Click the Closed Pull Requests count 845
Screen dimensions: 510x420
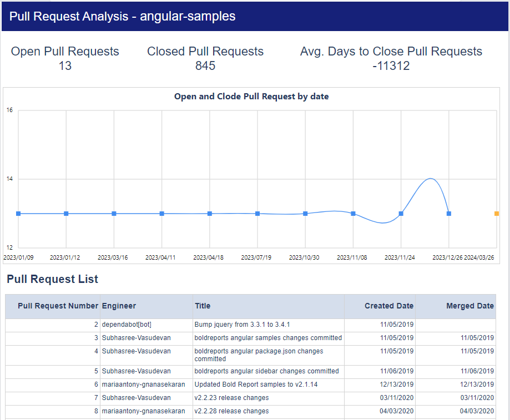click(x=205, y=65)
